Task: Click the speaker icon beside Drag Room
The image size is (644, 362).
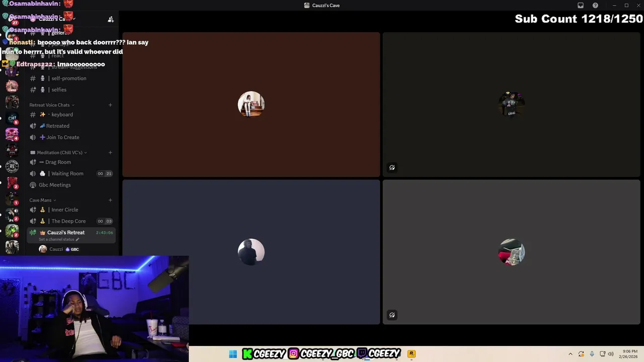Action: [33, 162]
